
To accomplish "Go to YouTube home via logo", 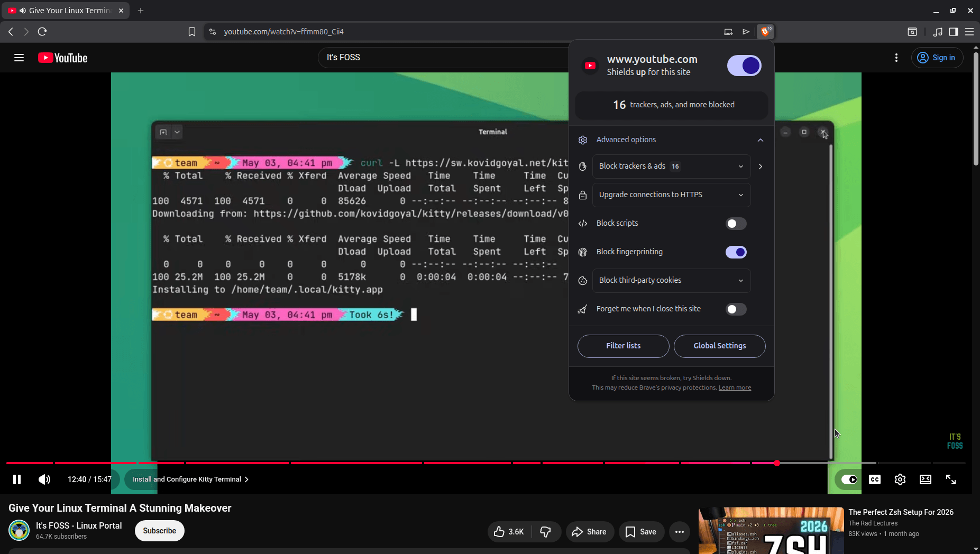I will tap(62, 58).
